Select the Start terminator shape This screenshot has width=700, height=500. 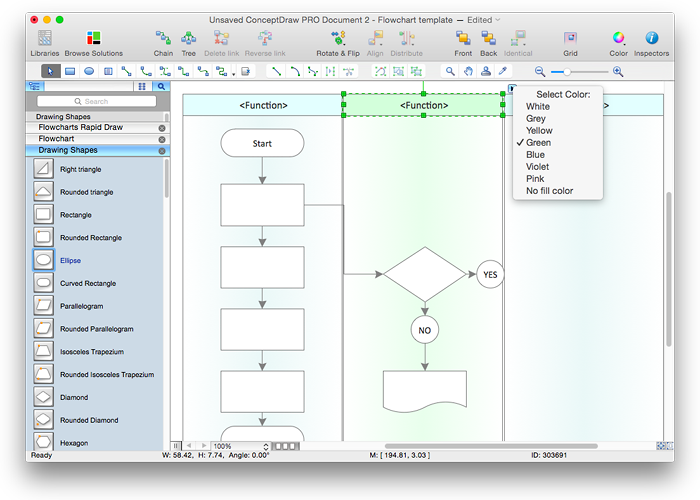(262, 143)
